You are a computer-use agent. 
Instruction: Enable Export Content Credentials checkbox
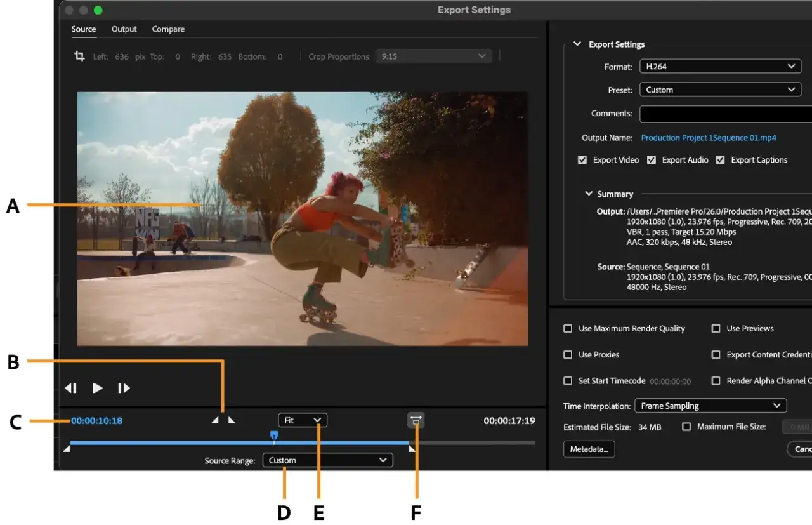point(716,354)
